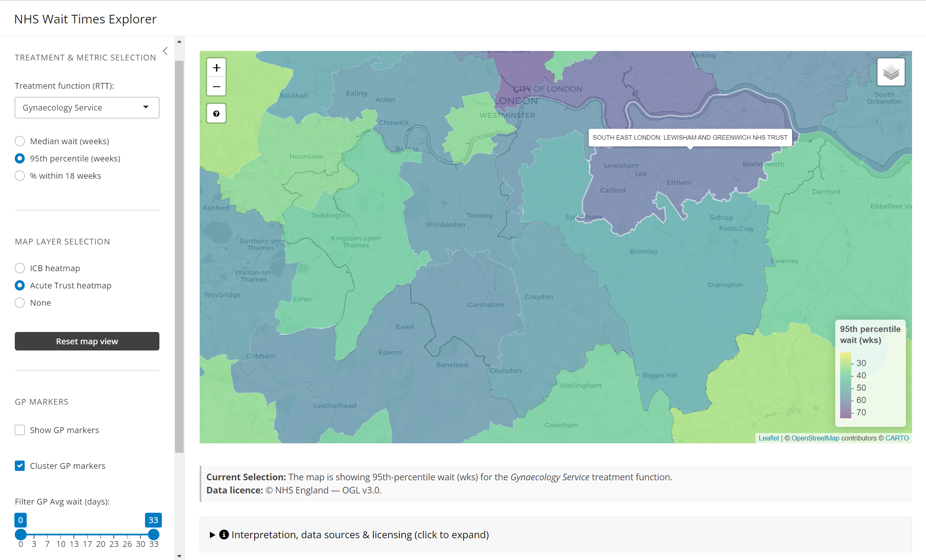
Task: Uncheck Cluster GP markers
Action: click(20, 466)
